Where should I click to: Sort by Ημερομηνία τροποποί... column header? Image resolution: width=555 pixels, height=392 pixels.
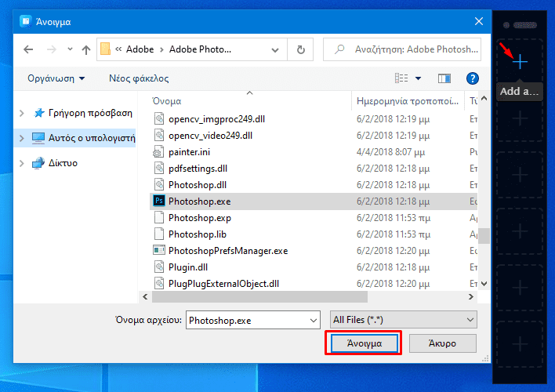(x=408, y=101)
